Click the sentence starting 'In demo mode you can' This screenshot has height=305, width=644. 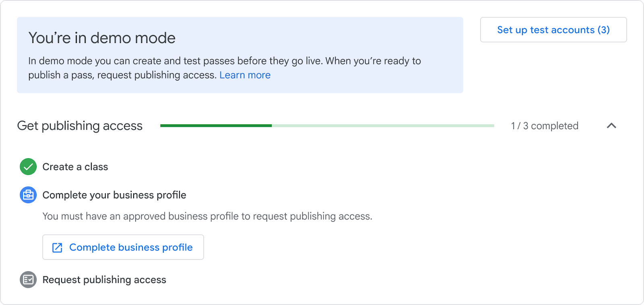225,61
